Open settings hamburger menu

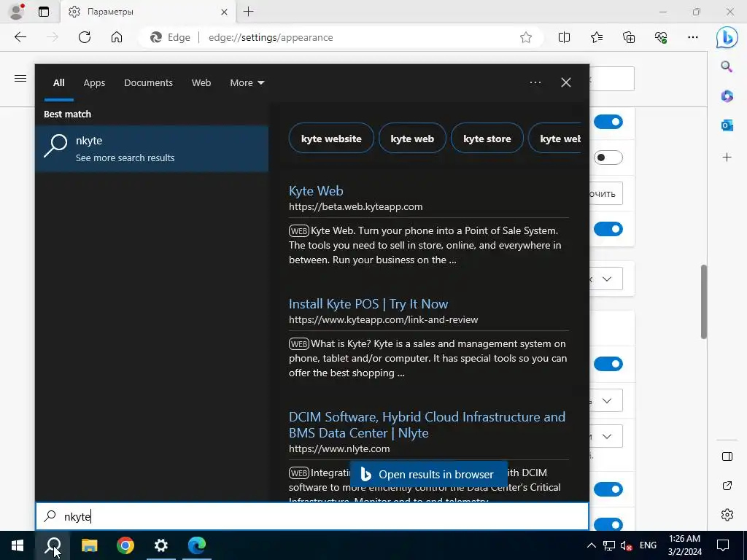point(20,78)
